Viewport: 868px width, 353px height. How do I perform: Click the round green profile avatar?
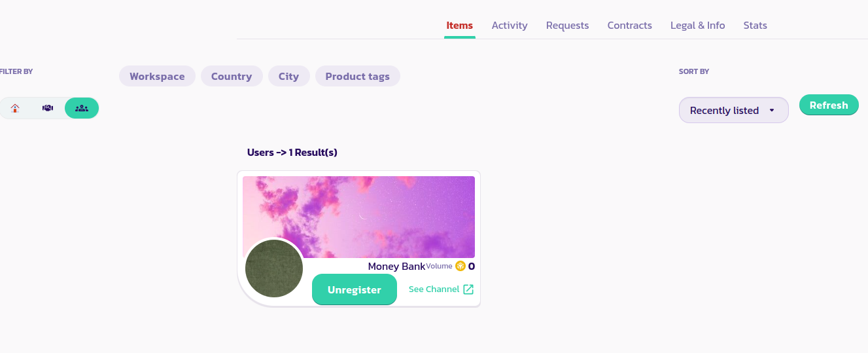coord(274,269)
